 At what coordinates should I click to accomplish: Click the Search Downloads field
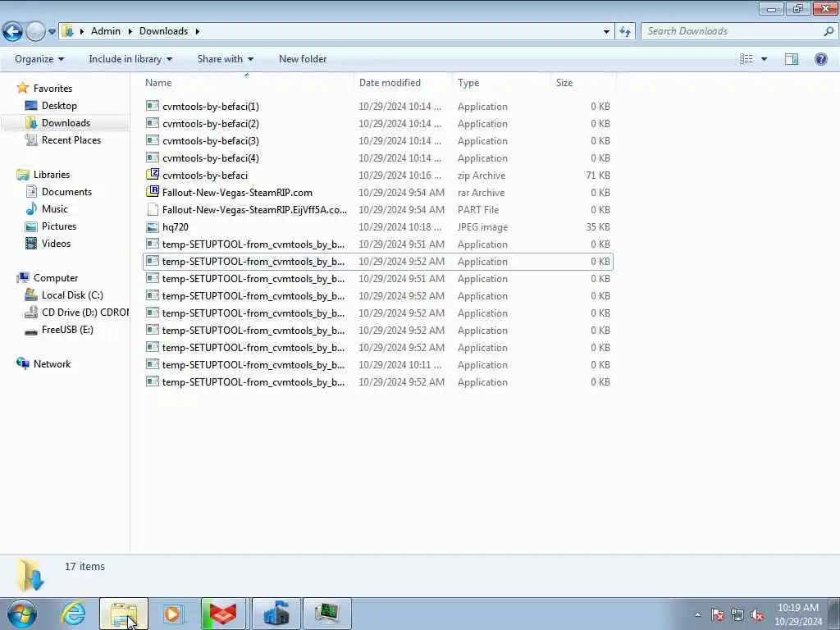(x=732, y=31)
